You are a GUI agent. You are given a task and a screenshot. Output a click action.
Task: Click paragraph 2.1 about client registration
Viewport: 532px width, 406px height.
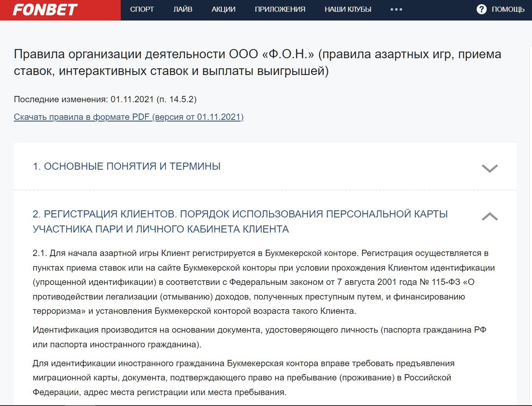coord(264,282)
